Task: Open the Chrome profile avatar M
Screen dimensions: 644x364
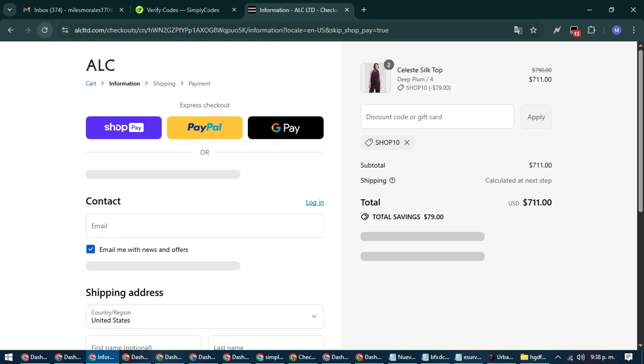Action: click(617, 30)
